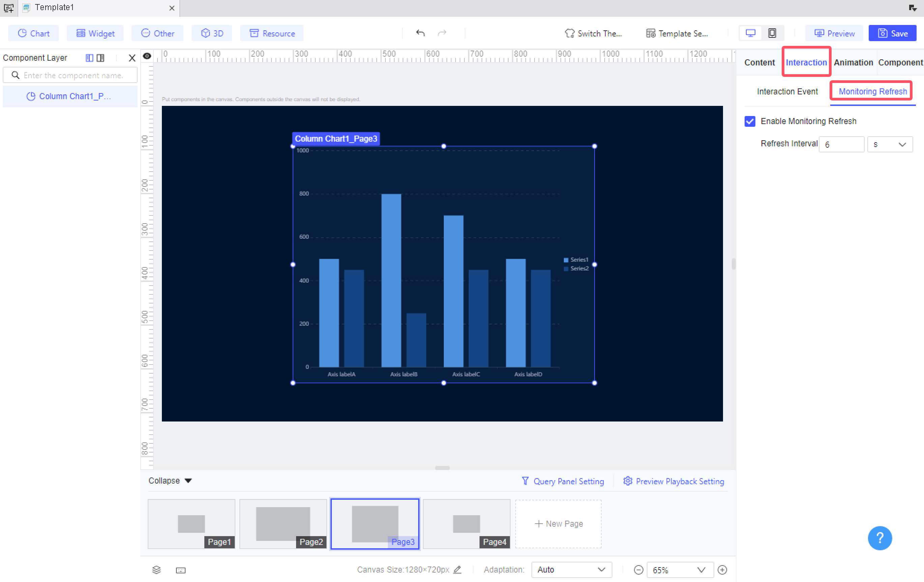Screen dimensions: 924x582
Task: Dock Component Layer panel left icon
Action: [x=89, y=58]
